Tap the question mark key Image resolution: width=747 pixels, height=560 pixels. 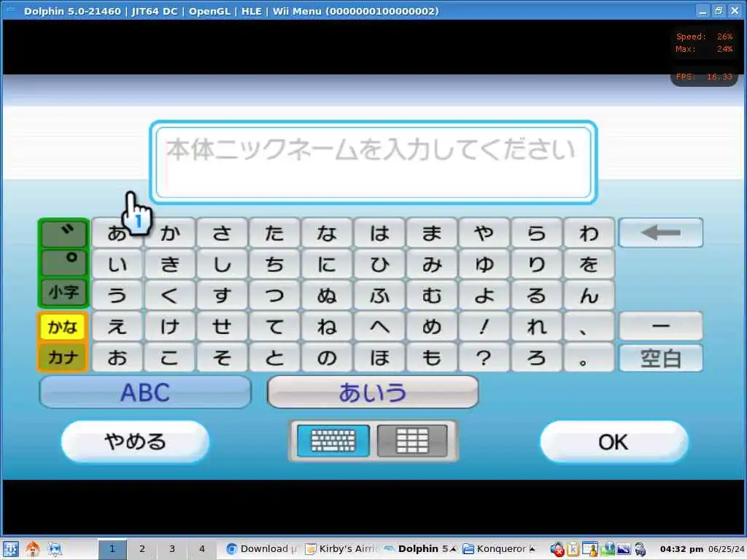tap(484, 357)
